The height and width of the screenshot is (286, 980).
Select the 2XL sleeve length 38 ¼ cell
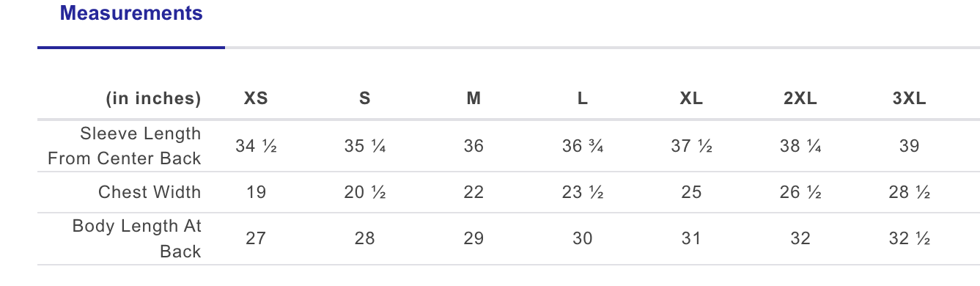point(800,146)
